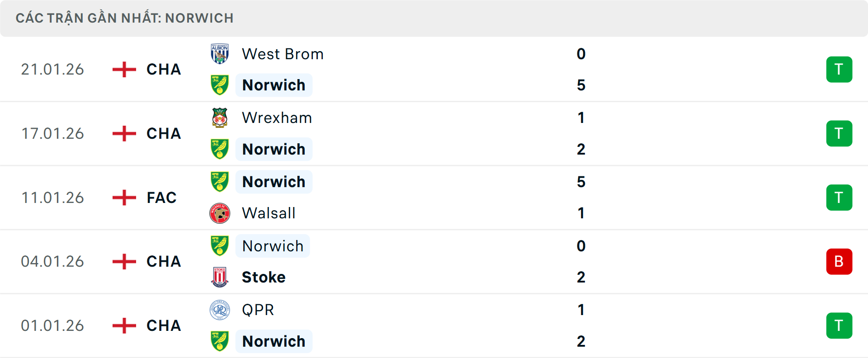
Task: Click green T badge for QPR match
Action: point(839,325)
